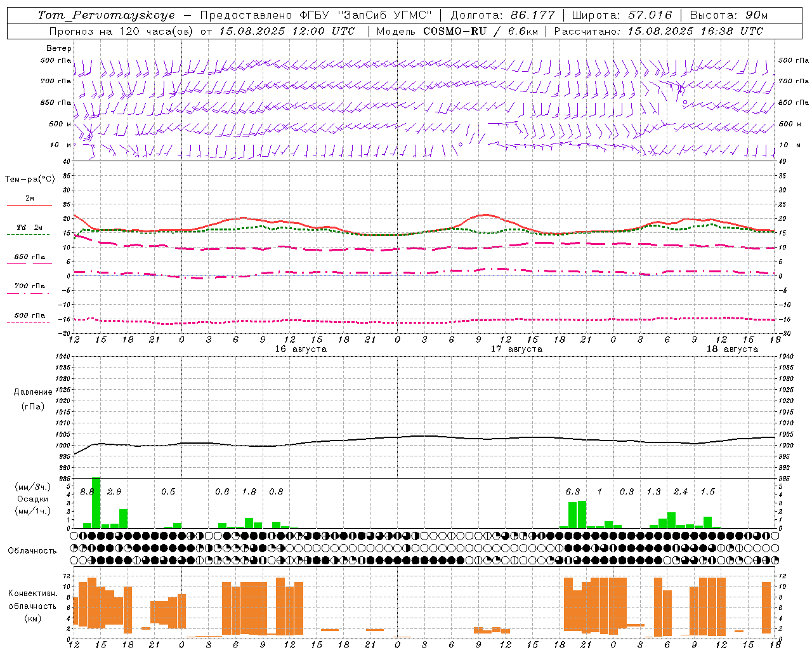
Task: Click the Ветер panel label
Action: click(59, 48)
